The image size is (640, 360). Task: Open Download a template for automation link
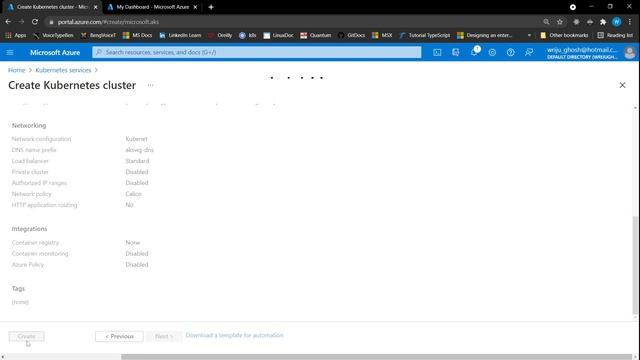pos(234,336)
